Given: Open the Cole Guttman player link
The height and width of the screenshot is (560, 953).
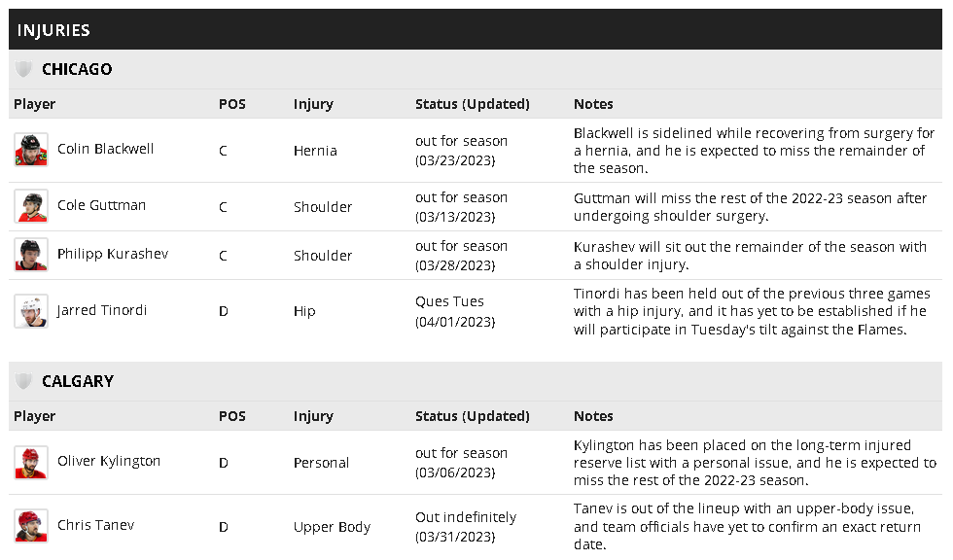Looking at the screenshot, I should coord(101,205).
